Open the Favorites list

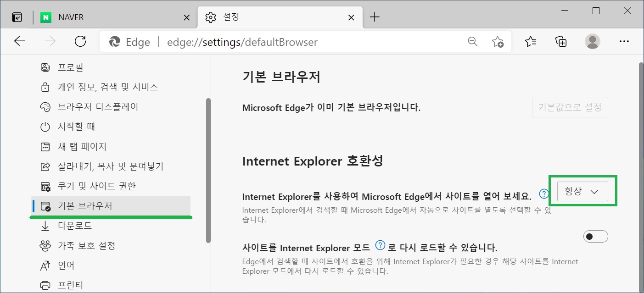tap(531, 42)
